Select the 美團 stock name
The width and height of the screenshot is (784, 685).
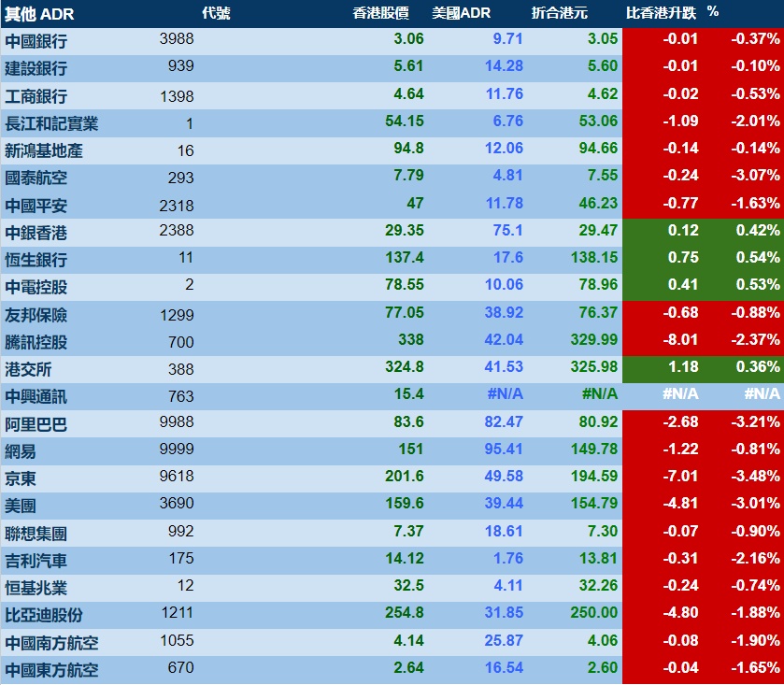pyautogui.click(x=21, y=506)
